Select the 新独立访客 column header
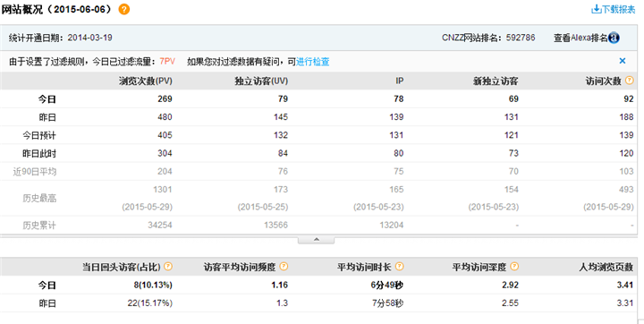 click(x=496, y=81)
